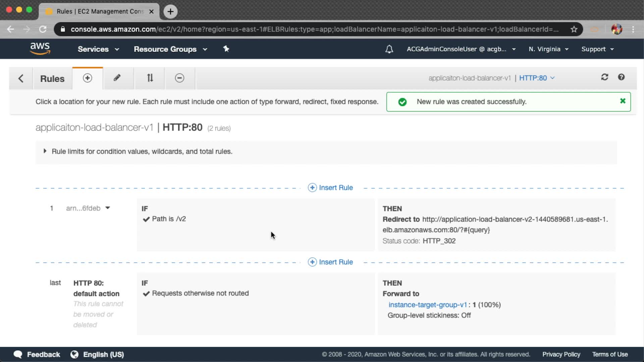Dismiss the rule created success message
The width and height of the screenshot is (644, 362).
[x=623, y=101]
